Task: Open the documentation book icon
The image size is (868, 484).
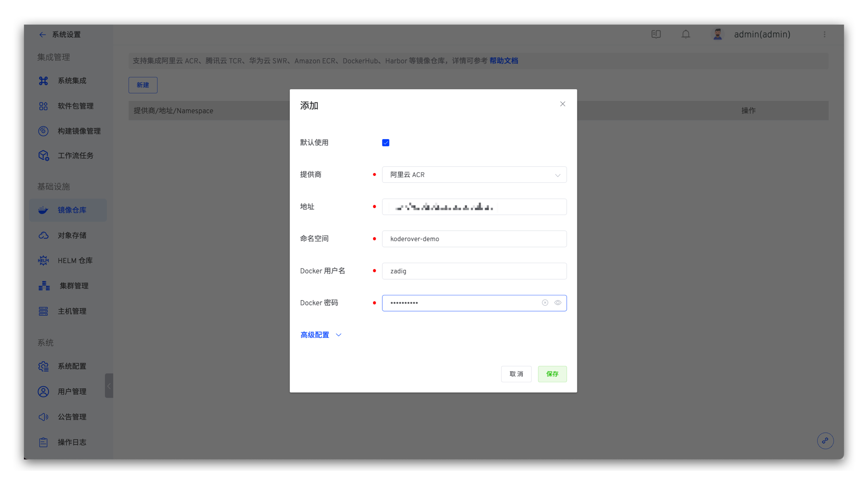Action: click(x=656, y=34)
